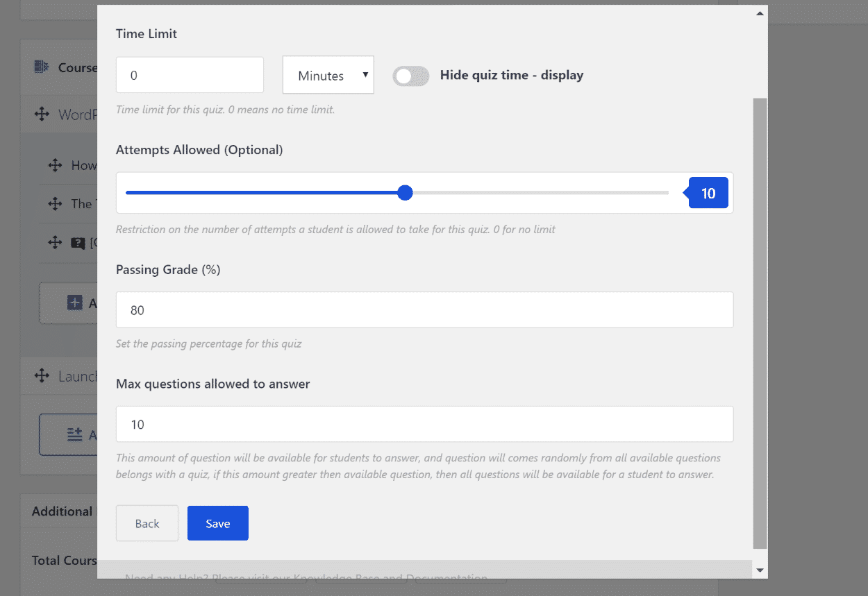Click the add topic list icon button
The image size is (868, 596).
(x=74, y=434)
